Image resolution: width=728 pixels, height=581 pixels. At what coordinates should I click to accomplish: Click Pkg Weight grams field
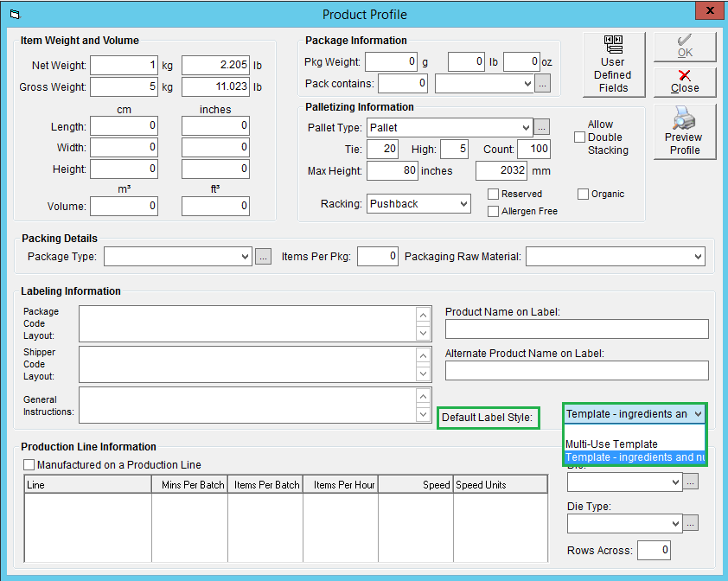tap(392, 61)
